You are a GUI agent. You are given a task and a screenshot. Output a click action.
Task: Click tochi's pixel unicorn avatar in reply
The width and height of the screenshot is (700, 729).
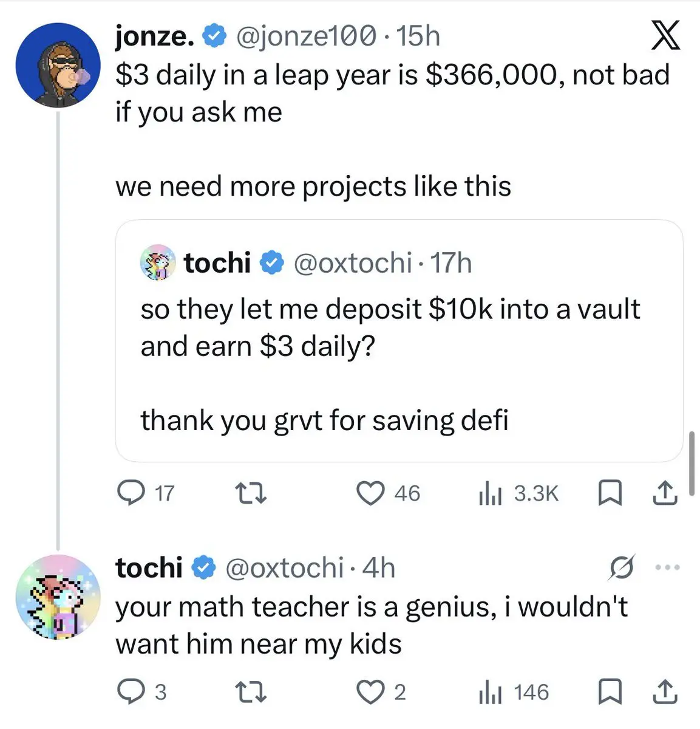pyautogui.click(x=58, y=597)
